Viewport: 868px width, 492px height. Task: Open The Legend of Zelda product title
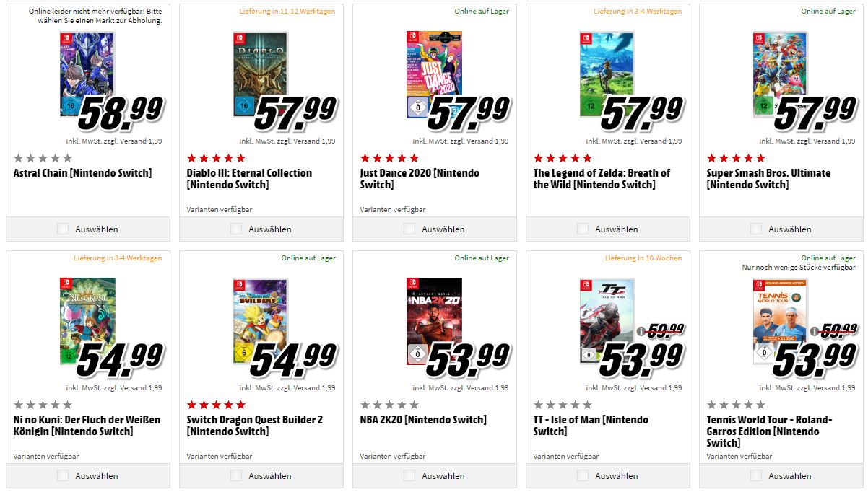tap(601, 179)
